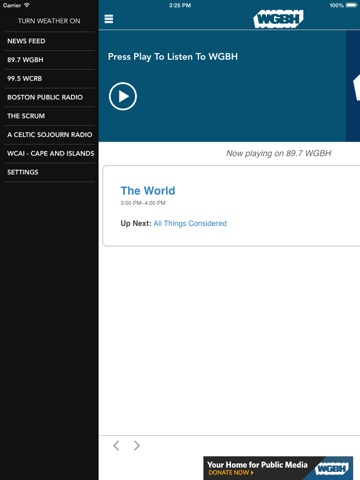Open The World program link
The image size is (360, 480).
pos(148,191)
